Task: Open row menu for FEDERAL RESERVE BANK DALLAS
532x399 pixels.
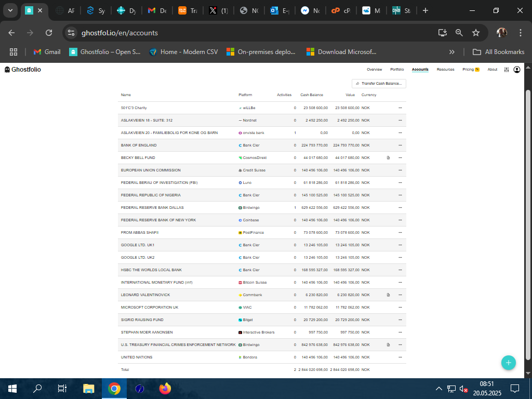Action: click(400, 208)
